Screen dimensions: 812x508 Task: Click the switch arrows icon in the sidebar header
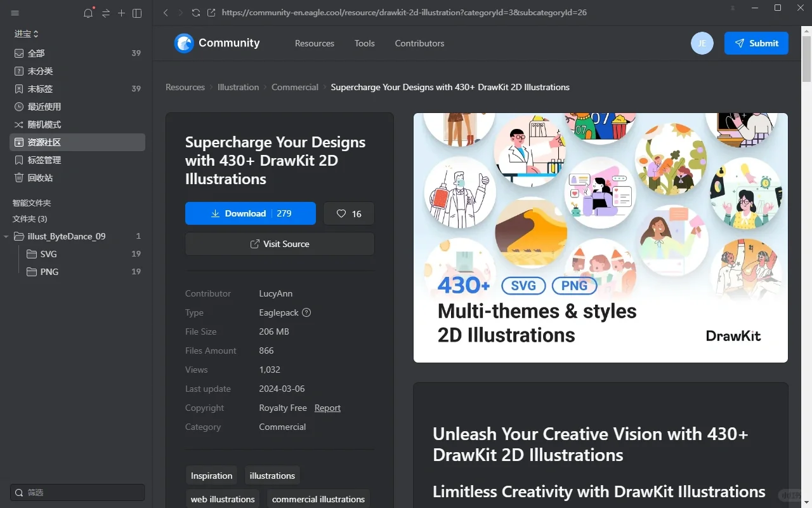click(106, 13)
